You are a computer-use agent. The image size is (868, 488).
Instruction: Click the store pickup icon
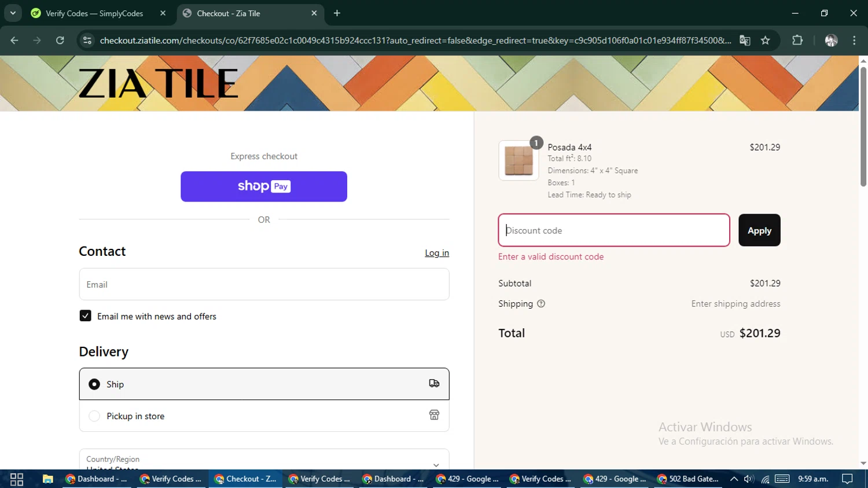point(434,415)
